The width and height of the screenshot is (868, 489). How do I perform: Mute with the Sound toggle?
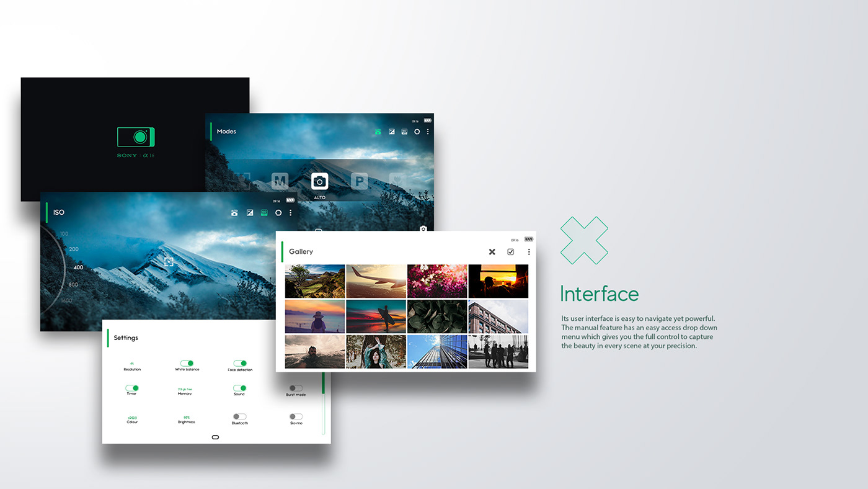coord(240,388)
